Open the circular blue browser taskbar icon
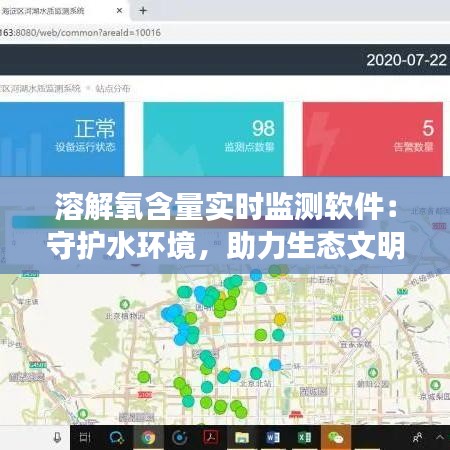Image resolution: width=450 pixels, height=450 pixels. point(179,437)
